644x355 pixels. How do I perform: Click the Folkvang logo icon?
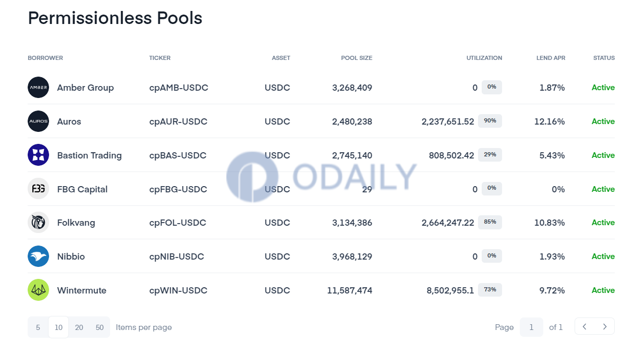click(x=38, y=223)
